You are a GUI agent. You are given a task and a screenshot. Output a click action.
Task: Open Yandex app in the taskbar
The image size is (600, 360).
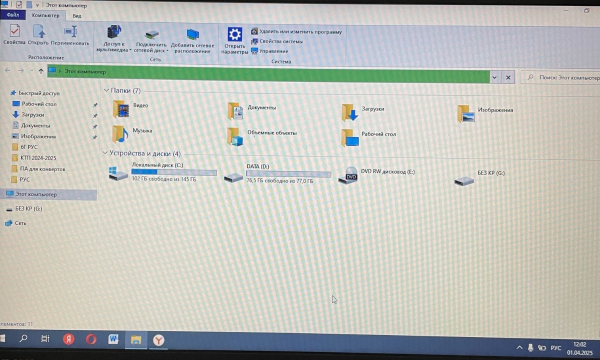click(x=68, y=339)
